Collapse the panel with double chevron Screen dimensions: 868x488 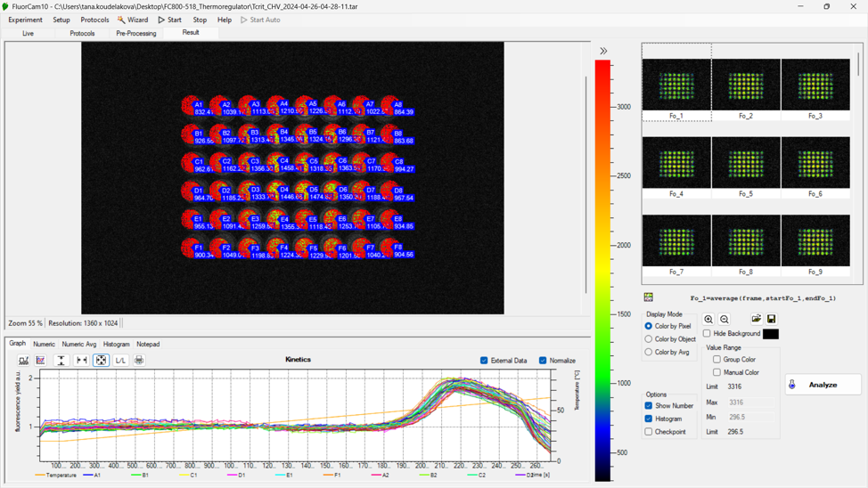[x=603, y=51]
